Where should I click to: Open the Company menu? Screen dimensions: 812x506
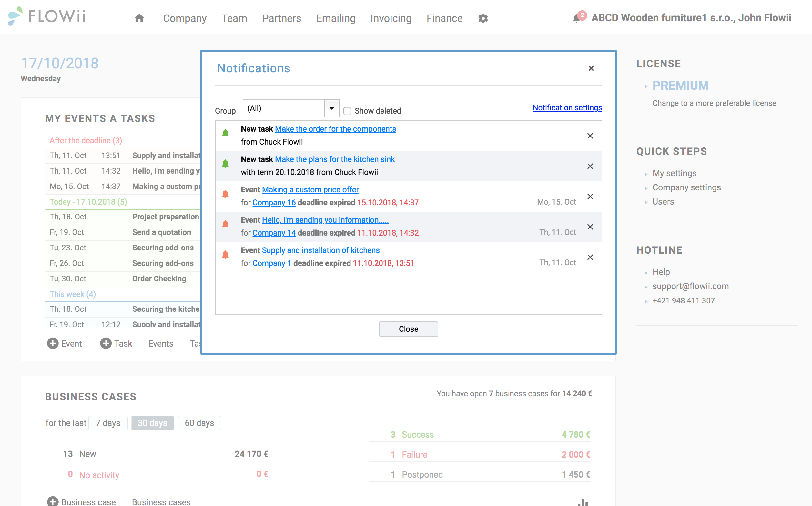point(185,18)
